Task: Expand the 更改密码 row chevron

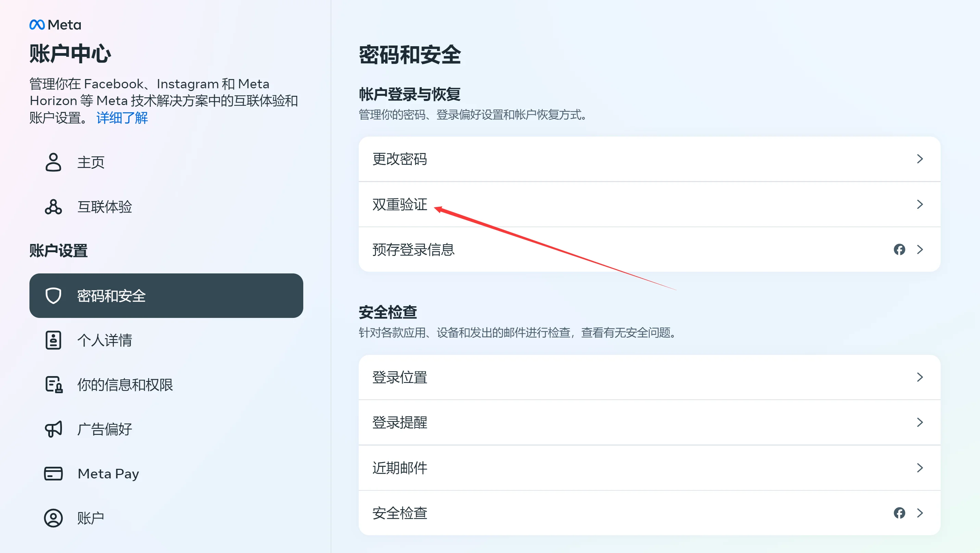Action: coord(920,159)
